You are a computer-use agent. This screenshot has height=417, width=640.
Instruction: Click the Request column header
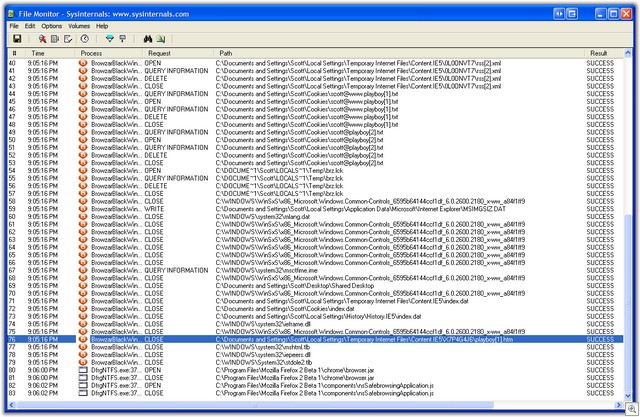(178, 53)
